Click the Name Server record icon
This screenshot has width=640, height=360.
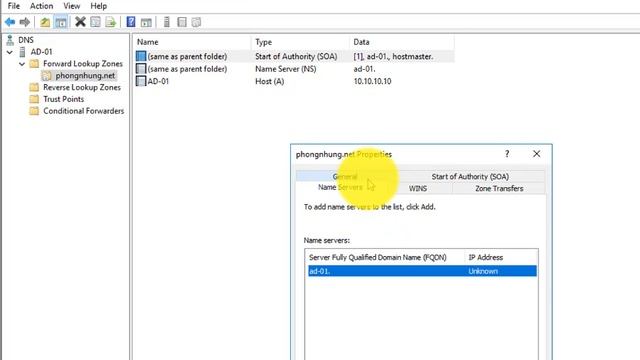[x=141, y=69]
